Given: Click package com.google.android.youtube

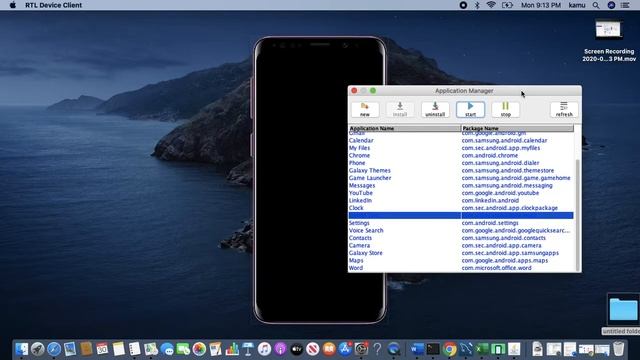Looking at the screenshot, I should tap(500, 193).
